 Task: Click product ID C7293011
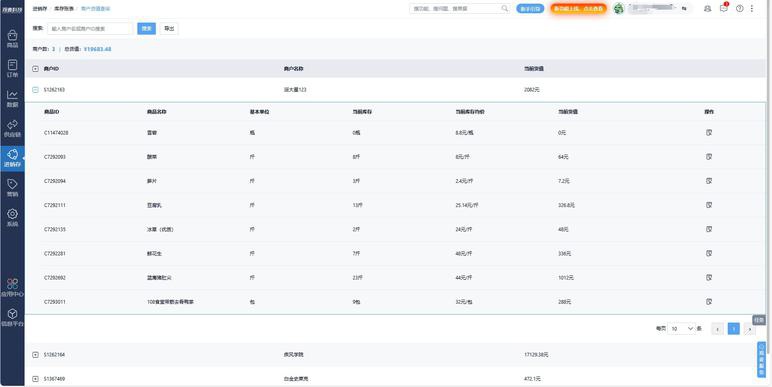click(55, 302)
